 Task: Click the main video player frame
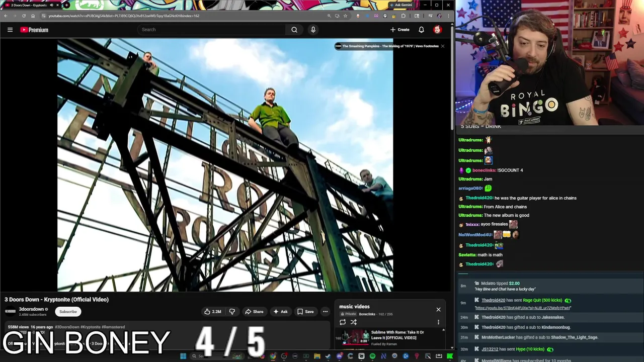pyautogui.click(x=225, y=165)
